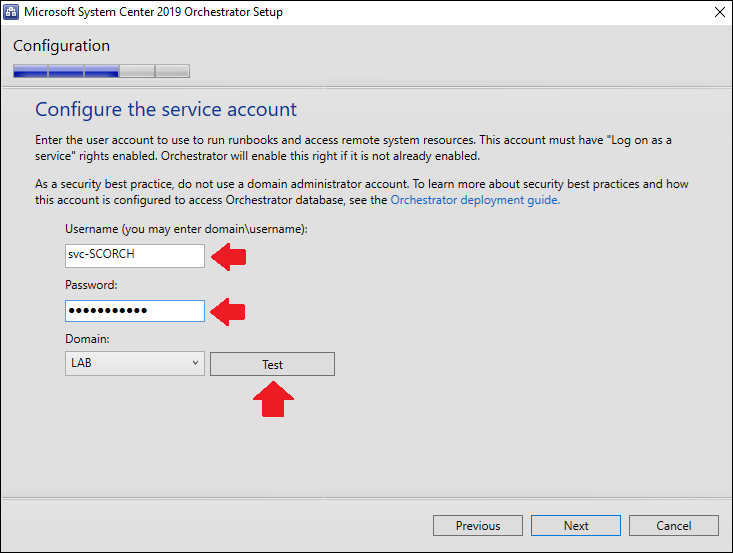Go back with the Previous button
This screenshot has height=553, width=733.
(x=478, y=526)
